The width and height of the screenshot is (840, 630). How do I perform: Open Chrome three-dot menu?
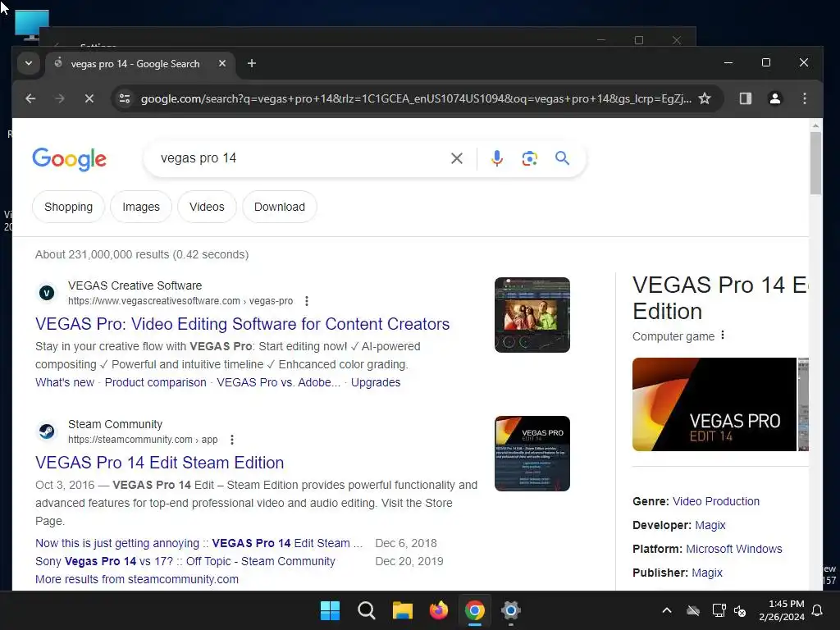[804, 98]
